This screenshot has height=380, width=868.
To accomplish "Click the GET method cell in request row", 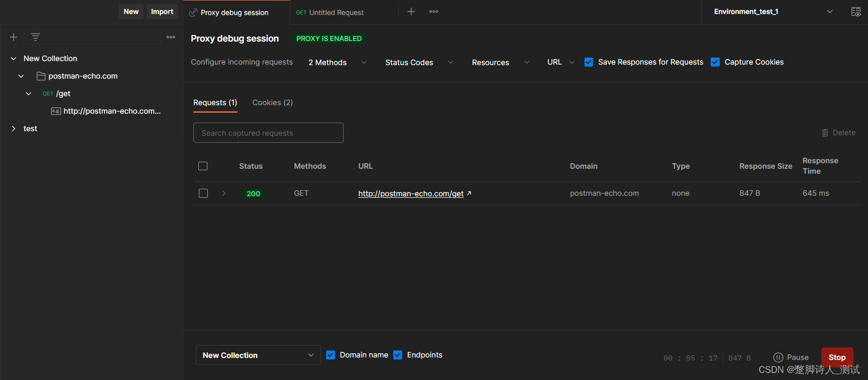I will [x=301, y=193].
